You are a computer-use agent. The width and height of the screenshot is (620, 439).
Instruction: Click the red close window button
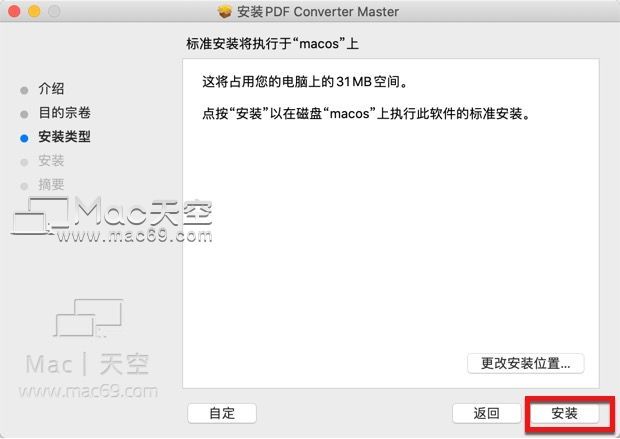(14, 11)
